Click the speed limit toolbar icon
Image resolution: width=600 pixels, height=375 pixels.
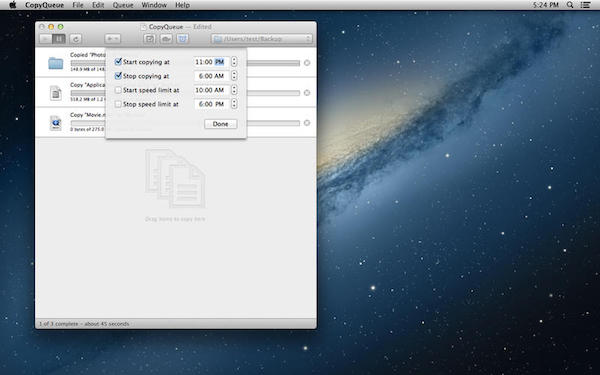[x=166, y=39]
